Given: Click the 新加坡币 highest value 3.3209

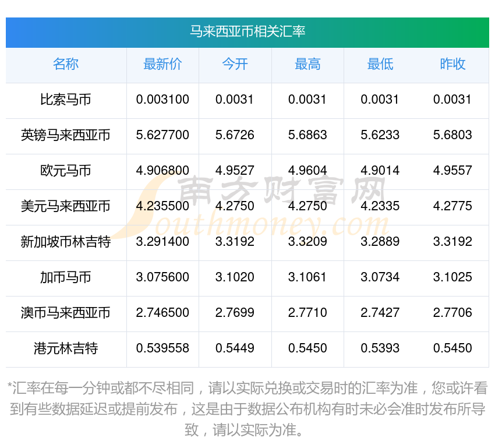Looking at the screenshot, I should [307, 242].
